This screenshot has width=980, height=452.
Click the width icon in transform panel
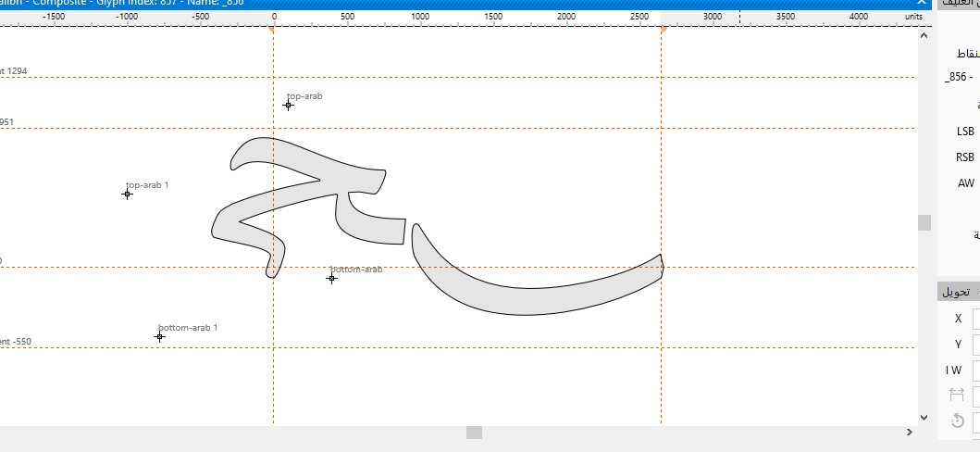coord(958,395)
